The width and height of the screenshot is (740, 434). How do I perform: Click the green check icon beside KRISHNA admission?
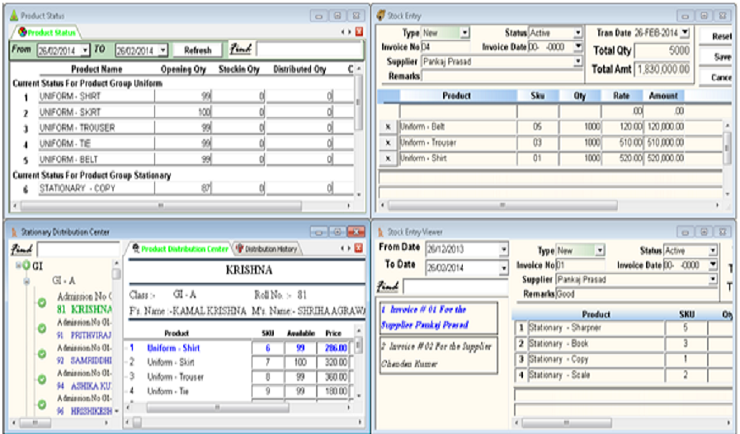click(x=43, y=302)
